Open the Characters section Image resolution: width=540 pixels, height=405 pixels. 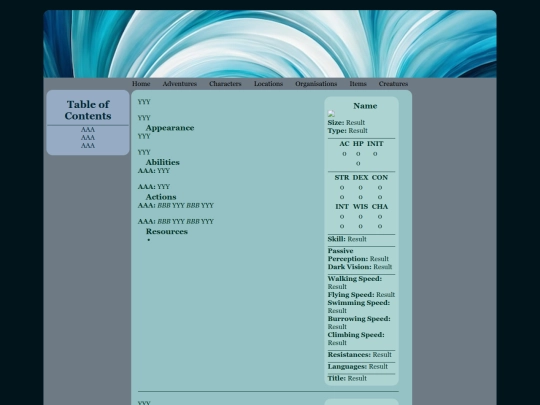click(225, 84)
